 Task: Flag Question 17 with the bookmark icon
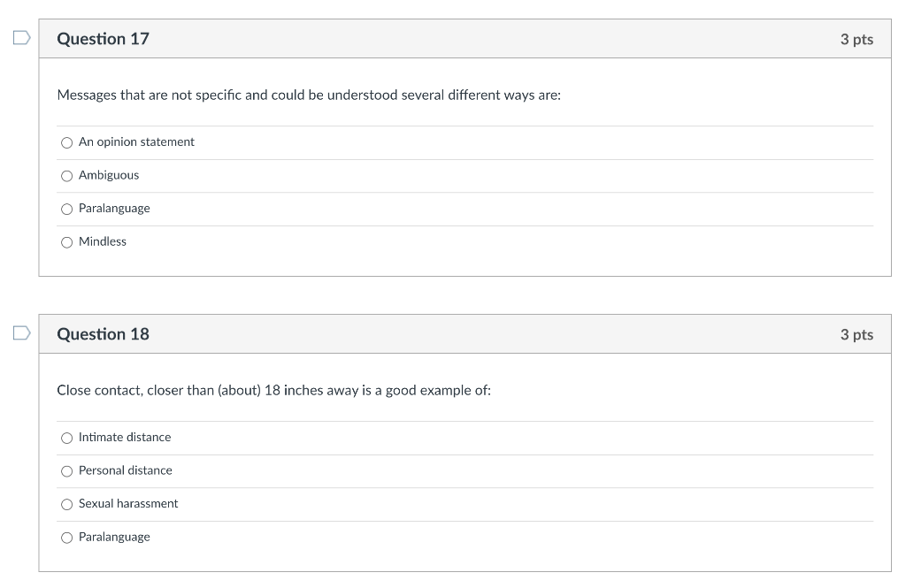(x=21, y=38)
